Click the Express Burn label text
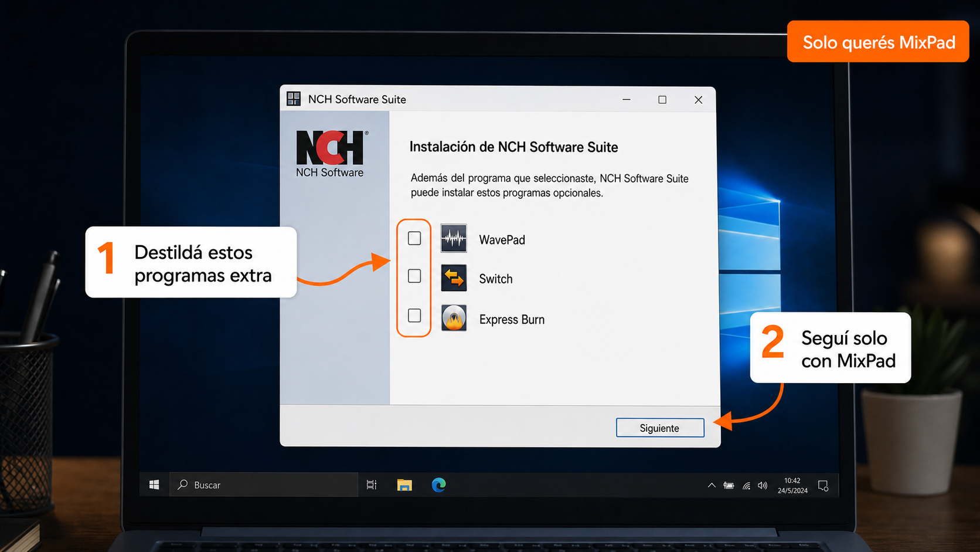Screen dimensions: 980x552 point(512,320)
